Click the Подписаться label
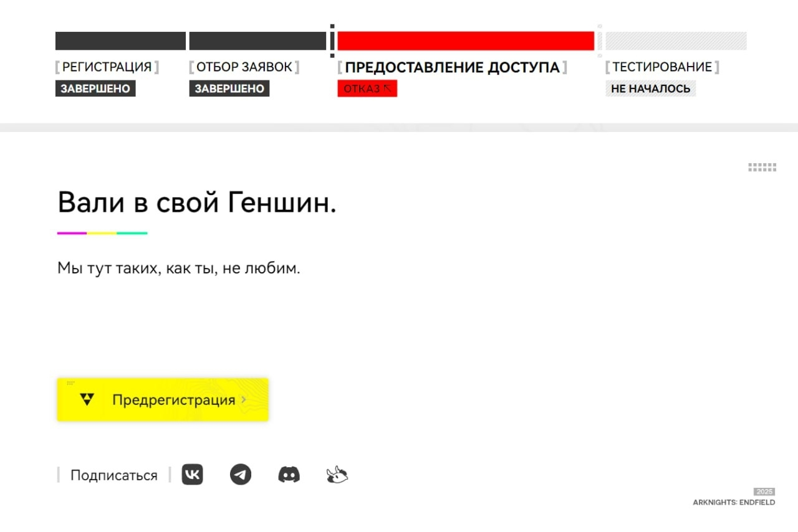798x532 pixels. pyautogui.click(x=114, y=475)
